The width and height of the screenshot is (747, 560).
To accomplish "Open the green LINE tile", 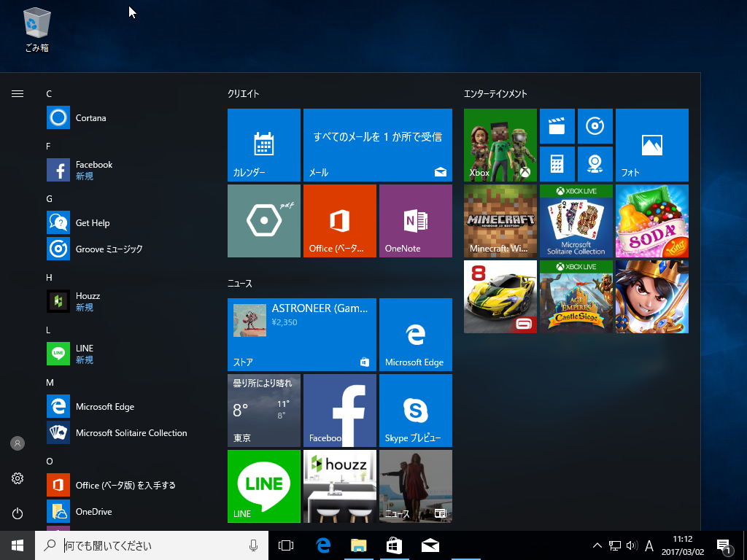I will [x=264, y=486].
